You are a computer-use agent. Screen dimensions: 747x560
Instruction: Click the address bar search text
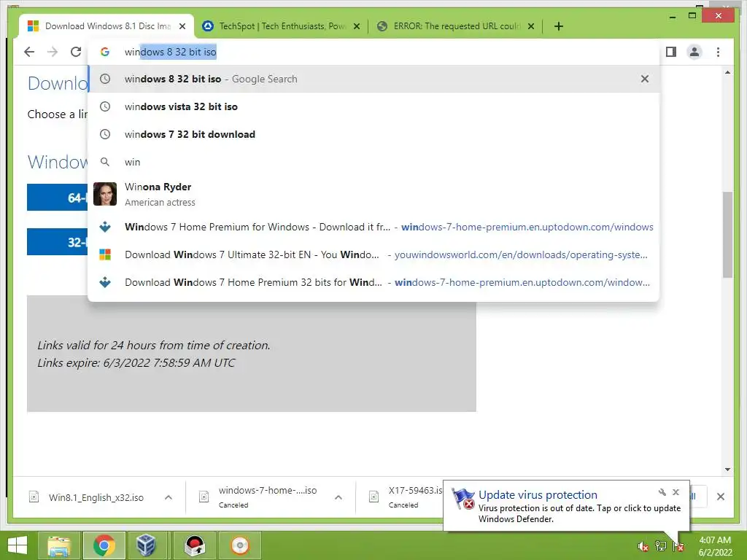[171, 52]
